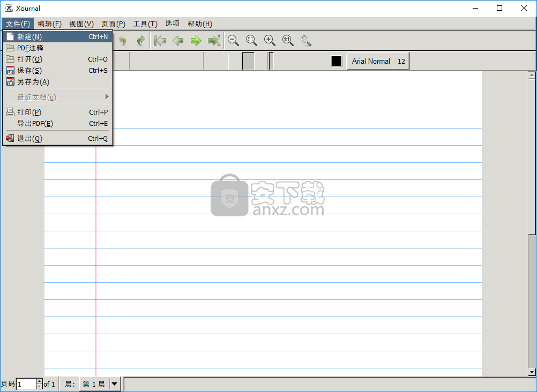Click the print icon beside 打印(P)
This screenshot has height=392, width=537.
(10, 112)
